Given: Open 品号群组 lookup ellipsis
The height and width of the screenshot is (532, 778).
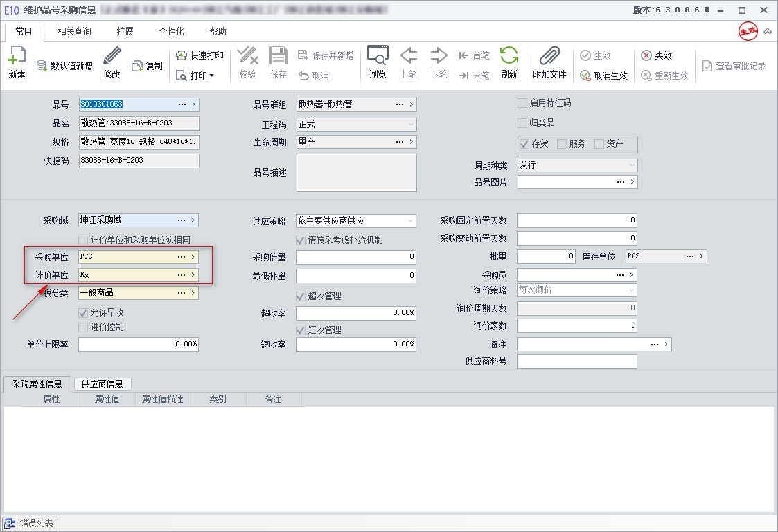Looking at the screenshot, I should click(x=400, y=104).
